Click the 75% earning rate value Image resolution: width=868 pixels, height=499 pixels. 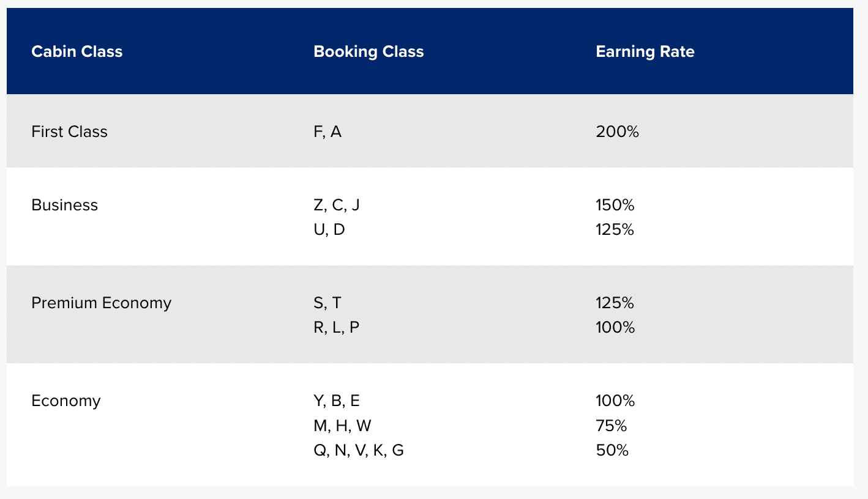[611, 426]
